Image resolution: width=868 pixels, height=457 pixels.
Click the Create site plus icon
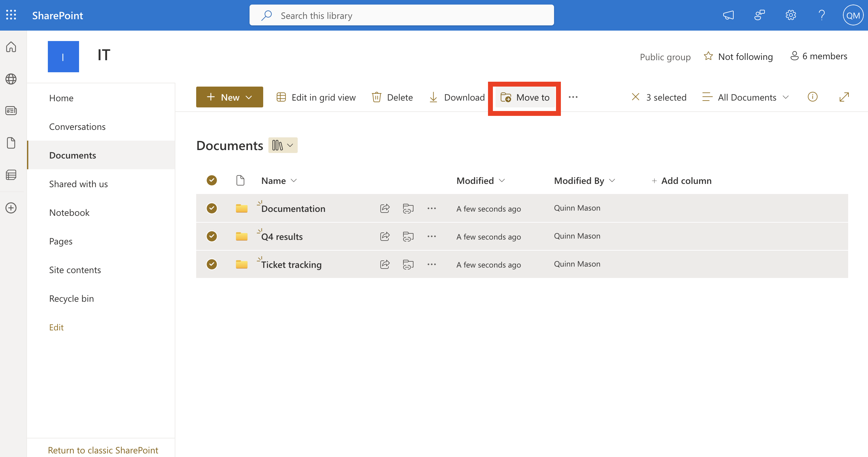11,208
